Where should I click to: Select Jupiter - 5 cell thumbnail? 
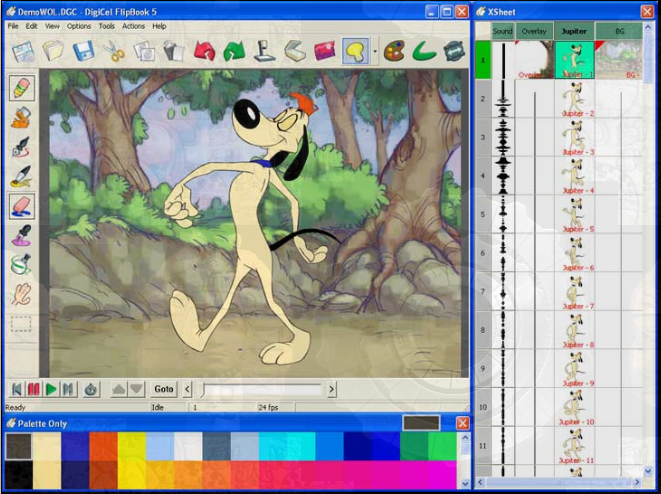pyautogui.click(x=574, y=215)
